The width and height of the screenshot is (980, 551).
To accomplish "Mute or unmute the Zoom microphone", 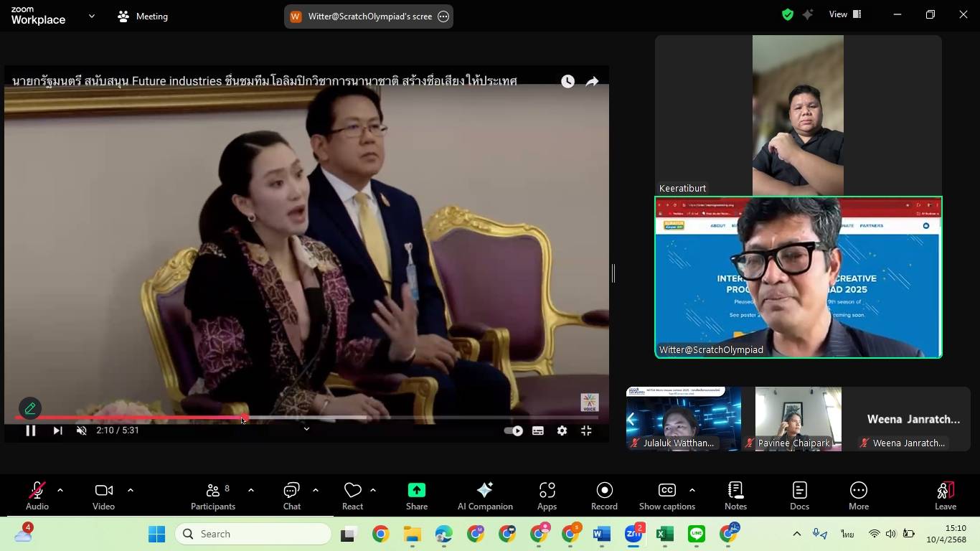I will pyautogui.click(x=37, y=496).
